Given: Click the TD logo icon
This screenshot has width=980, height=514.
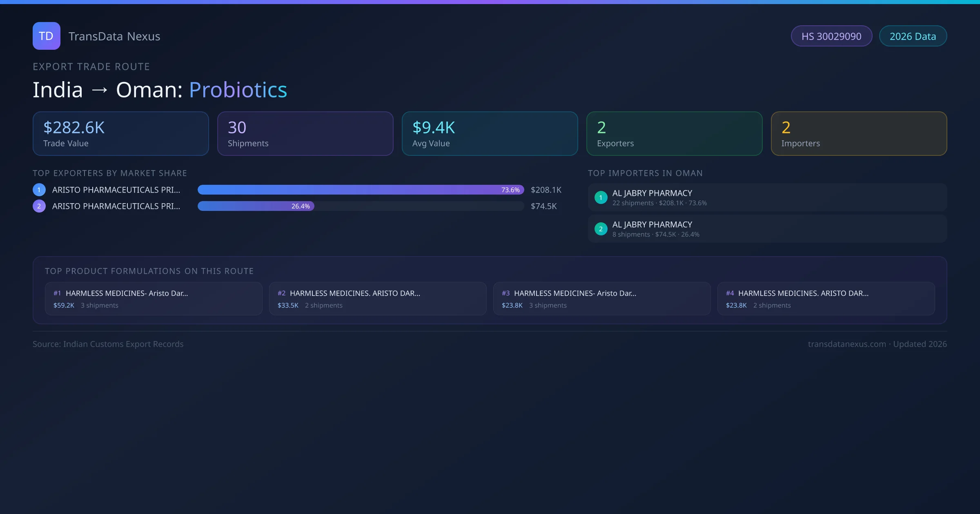Looking at the screenshot, I should [x=46, y=36].
